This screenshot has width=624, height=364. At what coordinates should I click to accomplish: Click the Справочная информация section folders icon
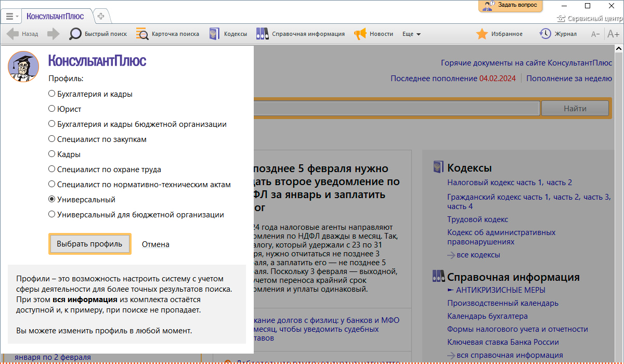tap(438, 276)
